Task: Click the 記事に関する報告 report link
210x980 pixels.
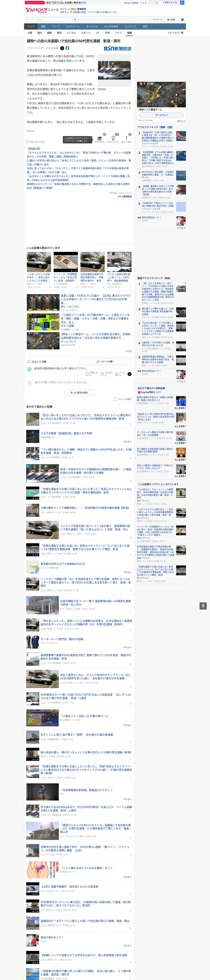Action: click(35, 142)
